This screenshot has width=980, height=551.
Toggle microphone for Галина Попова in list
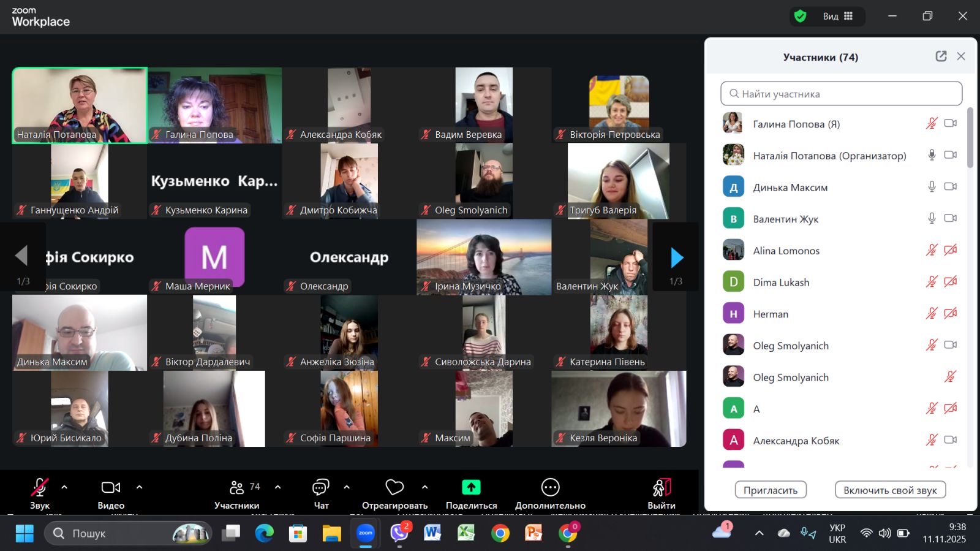[x=931, y=124]
